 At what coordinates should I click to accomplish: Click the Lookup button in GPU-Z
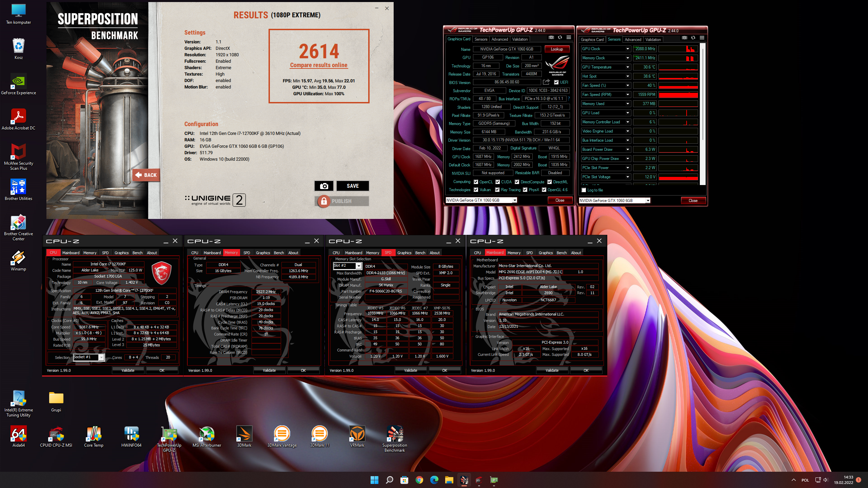coord(557,49)
